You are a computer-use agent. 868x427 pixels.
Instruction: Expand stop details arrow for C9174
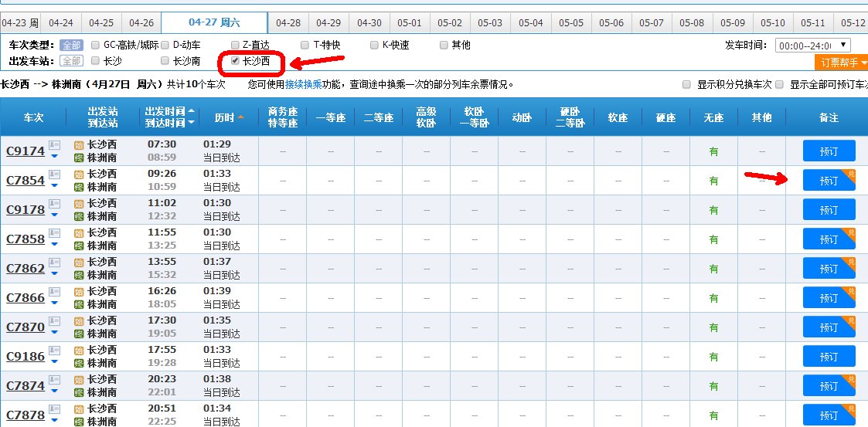click(x=54, y=156)
